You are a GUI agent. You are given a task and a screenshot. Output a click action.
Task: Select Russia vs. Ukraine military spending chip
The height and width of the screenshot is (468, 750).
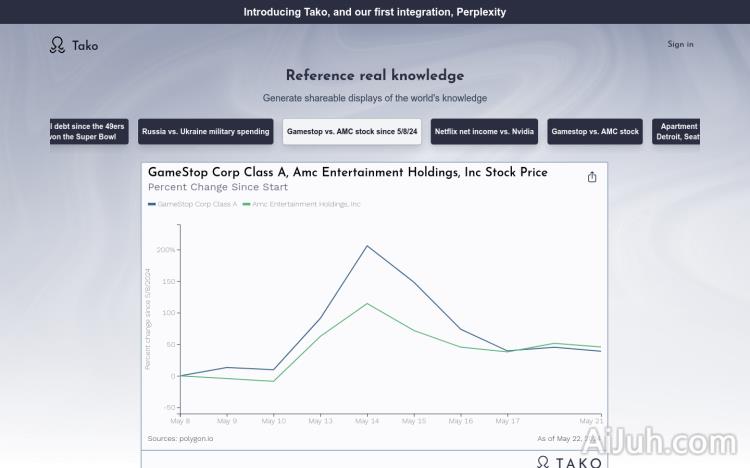[205, 132]
